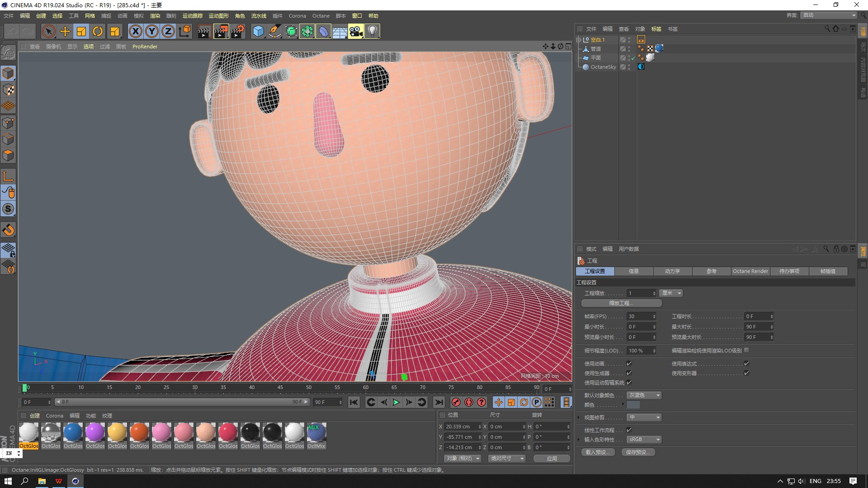Switch to Model mode in left sidebar
The image size is (868, 488).
pos(8,73)
